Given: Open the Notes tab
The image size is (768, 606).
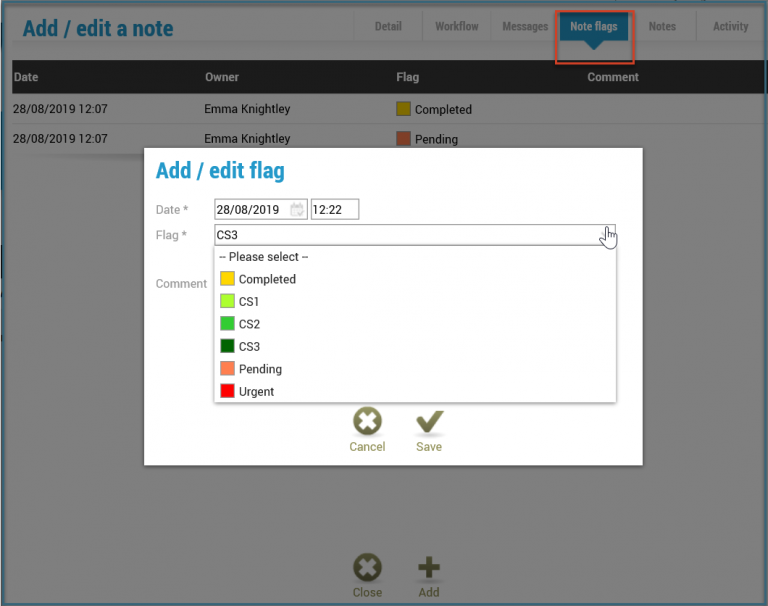Looking at the screenshot, I should coord(662,27).
